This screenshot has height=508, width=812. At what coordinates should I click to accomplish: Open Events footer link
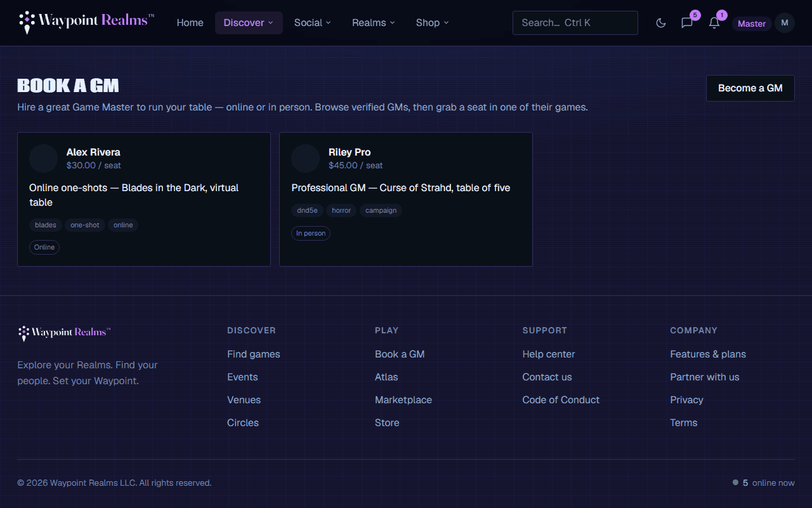pos(242,377)
